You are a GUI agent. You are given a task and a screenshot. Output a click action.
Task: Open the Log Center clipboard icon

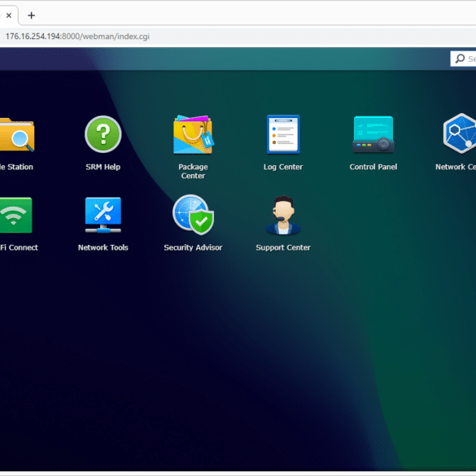(x=283, y=134)
